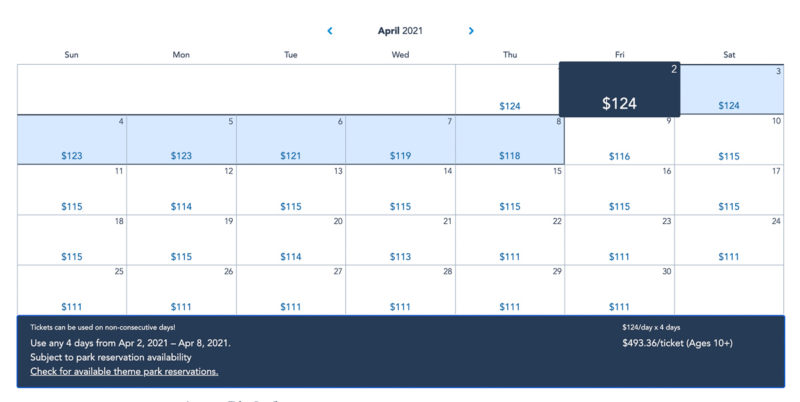The width and height of the screenshot is (800, 402).
Task: Pick April 10 Saturday cell
Action: tap(729, 139)
